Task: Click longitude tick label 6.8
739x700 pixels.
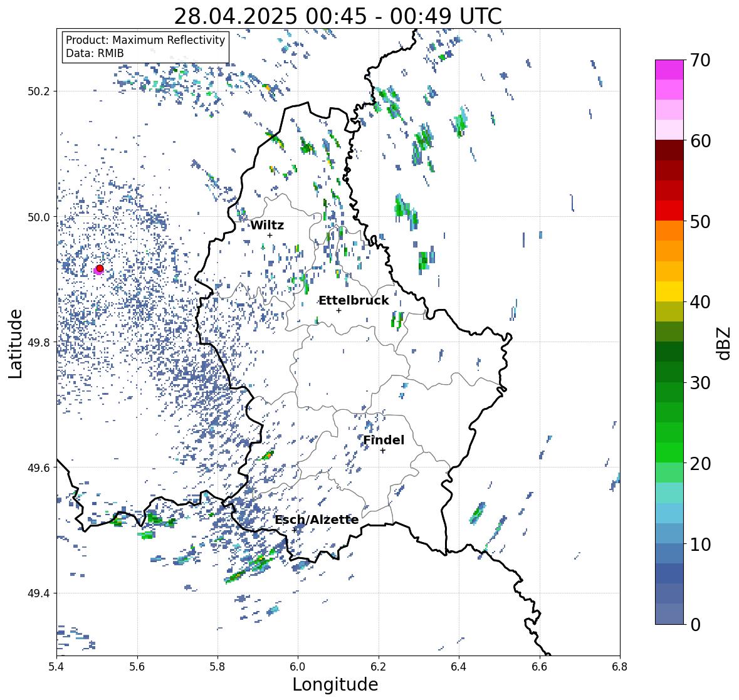Action: click(x=620, y=666)
